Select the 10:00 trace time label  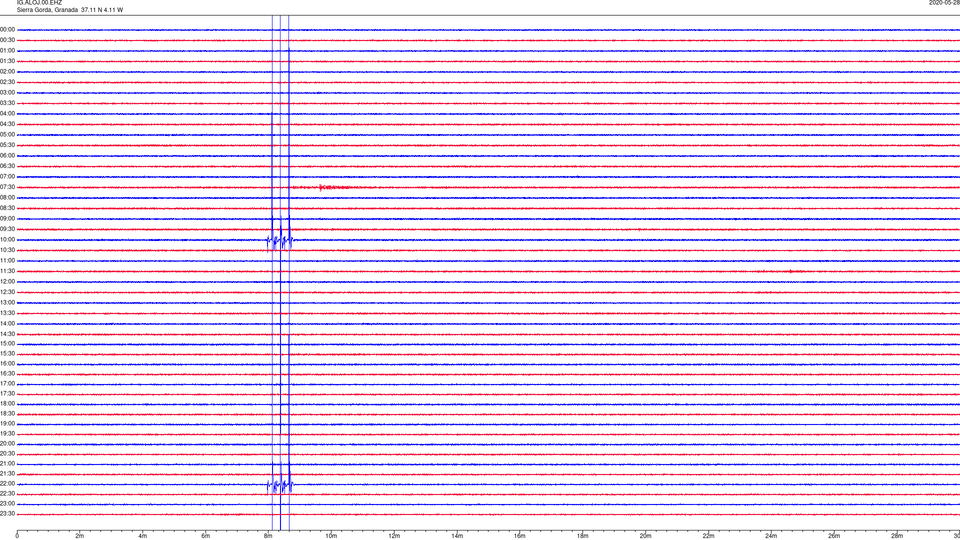(x=7, y=240)
